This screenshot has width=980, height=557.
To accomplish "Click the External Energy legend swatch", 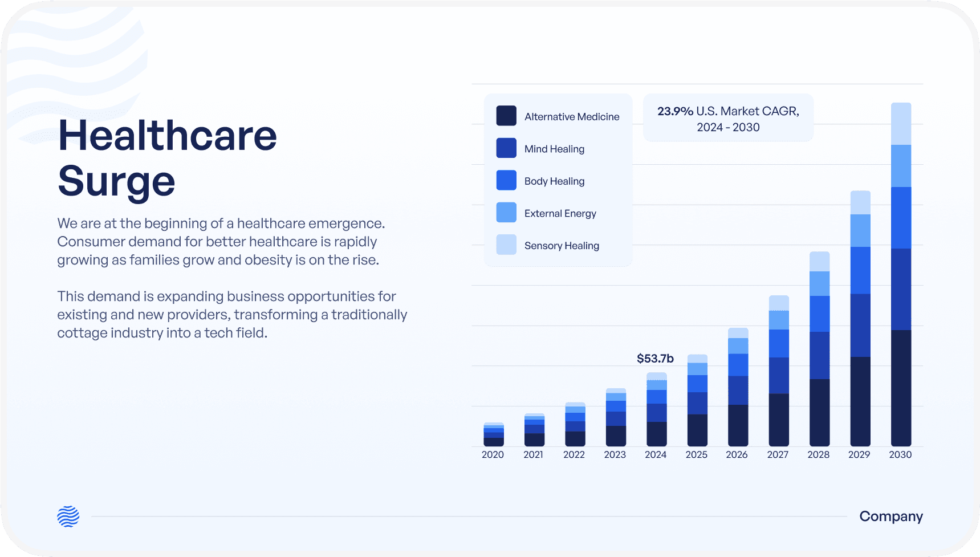I will [x=506, y=213].
